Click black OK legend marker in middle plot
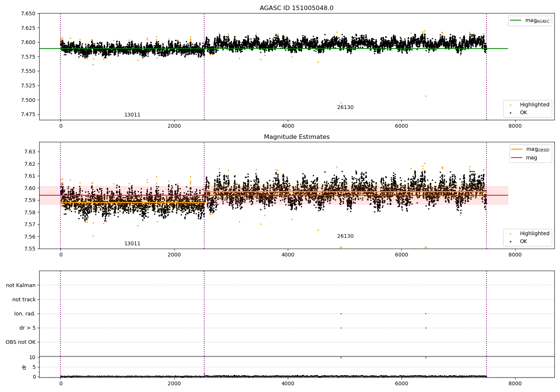Image resolution: width=560 pixels, height=392 pixels. pos(510,242)
